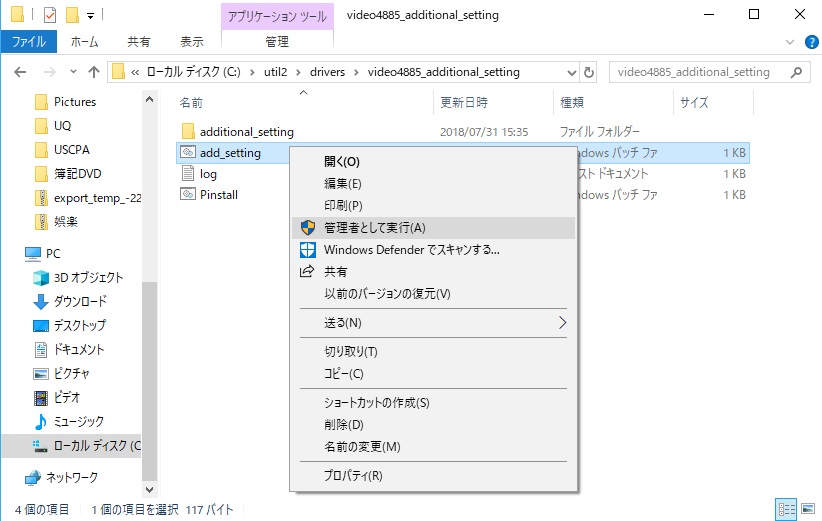The width and height of the screenshot is (822, 521).
Task: Choose 切り取り(T) from context menu
Action: pos(433,352)
